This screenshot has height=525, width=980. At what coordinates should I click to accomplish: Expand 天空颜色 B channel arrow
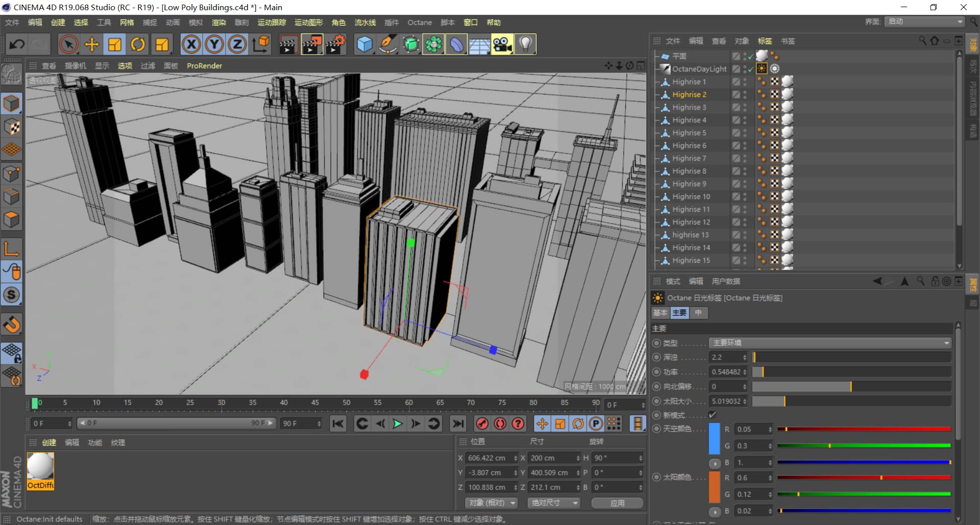715,463
